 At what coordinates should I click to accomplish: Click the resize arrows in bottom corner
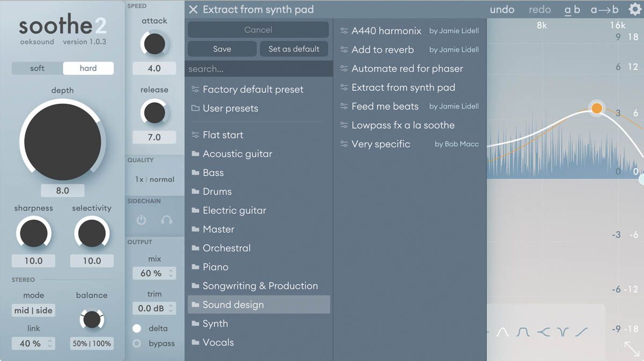pyautogui.click(x=632, y=348)
